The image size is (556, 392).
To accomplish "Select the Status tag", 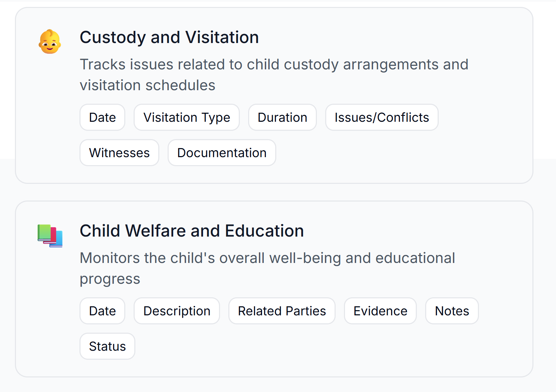I will point(107,346).
